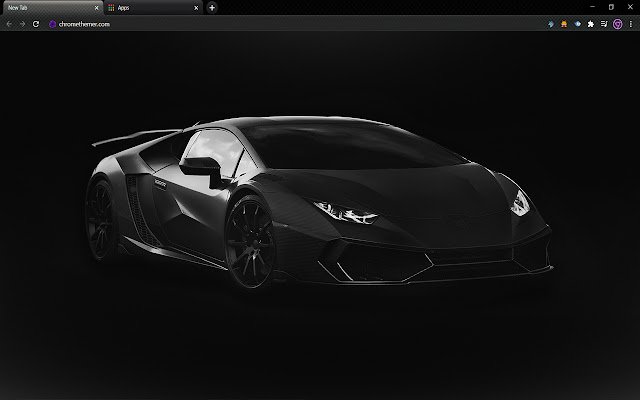Image resolution: width=640 pixels, height=400 pixels.
Task: Click the blue eye extension icon
Action: pyautogui.click(x=579, y=23)
